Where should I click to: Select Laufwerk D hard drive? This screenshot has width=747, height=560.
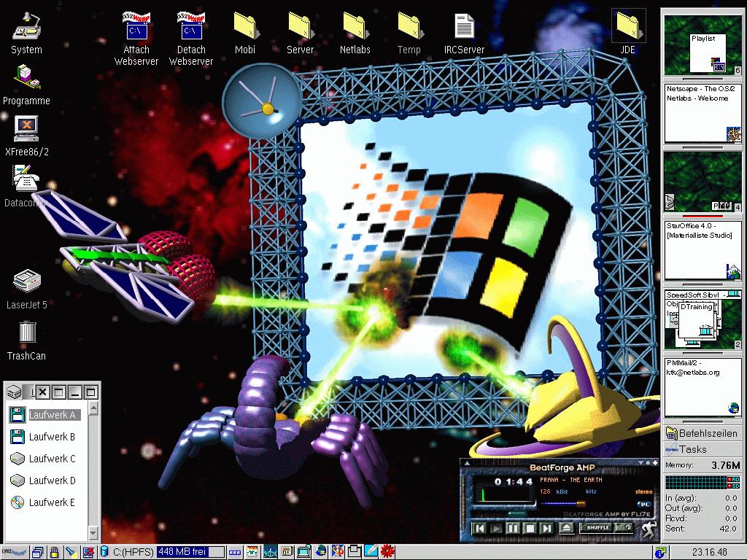(44, 481)
